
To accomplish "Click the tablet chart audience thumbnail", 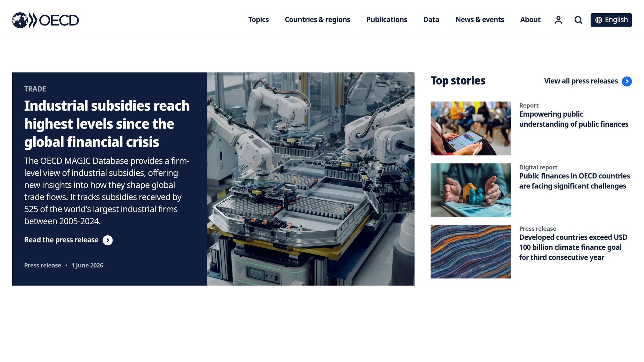I will tap(471, 128).
